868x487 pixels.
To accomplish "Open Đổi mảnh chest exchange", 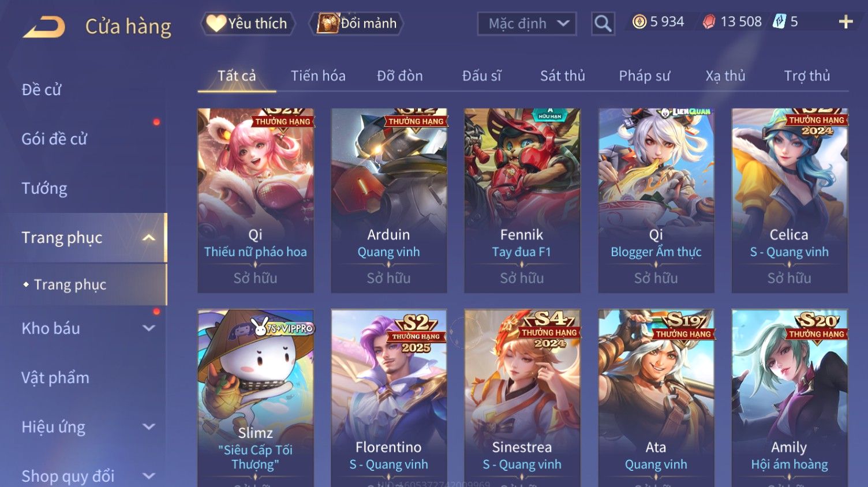I will point(356,24).
